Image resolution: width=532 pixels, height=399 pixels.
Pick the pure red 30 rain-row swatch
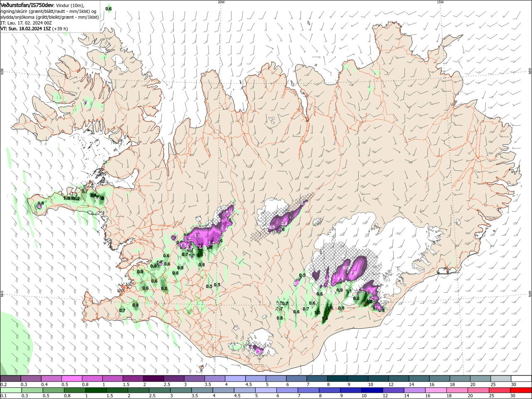(x=521, y=390)
